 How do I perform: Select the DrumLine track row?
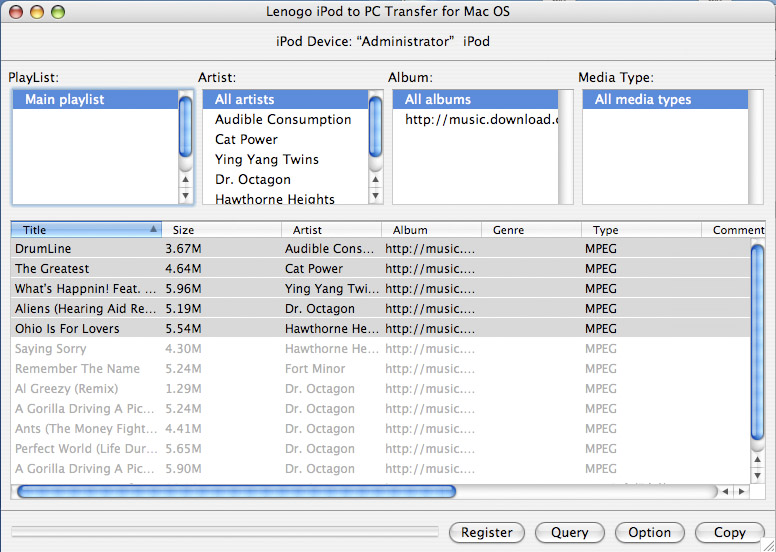(x=380, y=249)
